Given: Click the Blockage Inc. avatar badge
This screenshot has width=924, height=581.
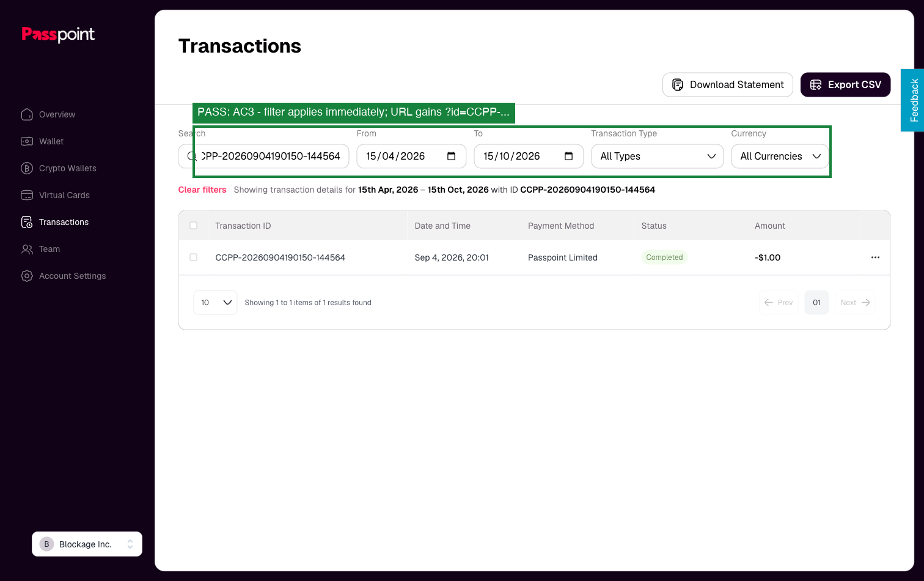Looking at the screenshot, I should 46,544.
